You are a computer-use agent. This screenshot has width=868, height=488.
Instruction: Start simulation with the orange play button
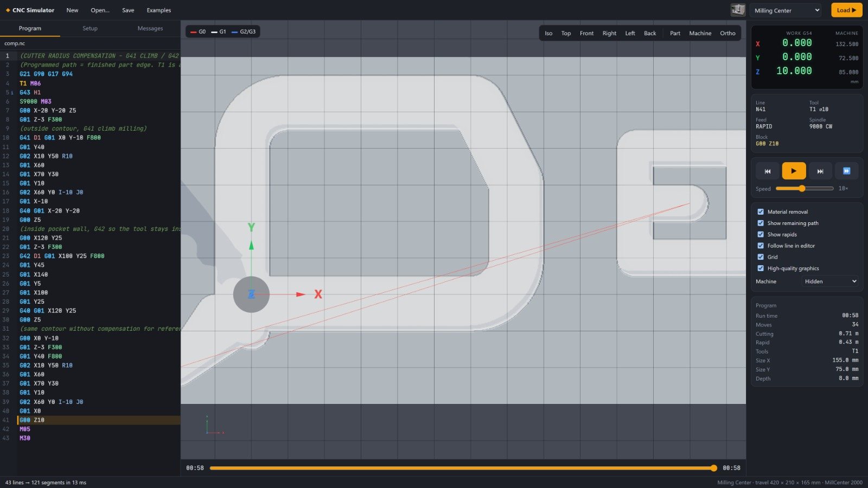(794, 171)
